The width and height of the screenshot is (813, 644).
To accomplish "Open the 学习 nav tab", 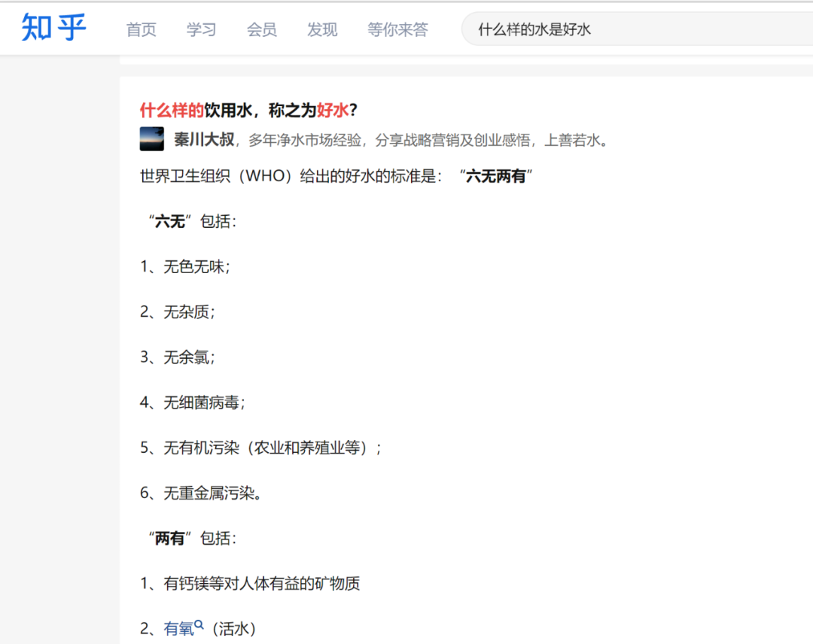I will pyautogui.click(x=201, y=29).
